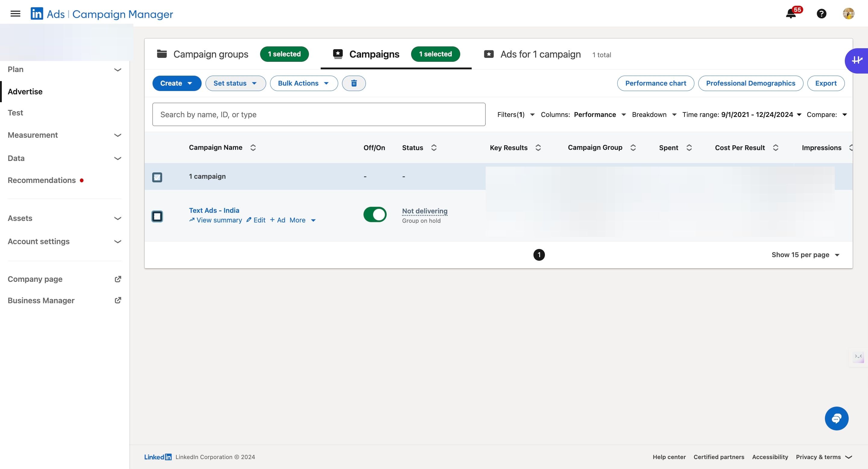
Task: Open Company page external link icon
Action: click(118, 279)
